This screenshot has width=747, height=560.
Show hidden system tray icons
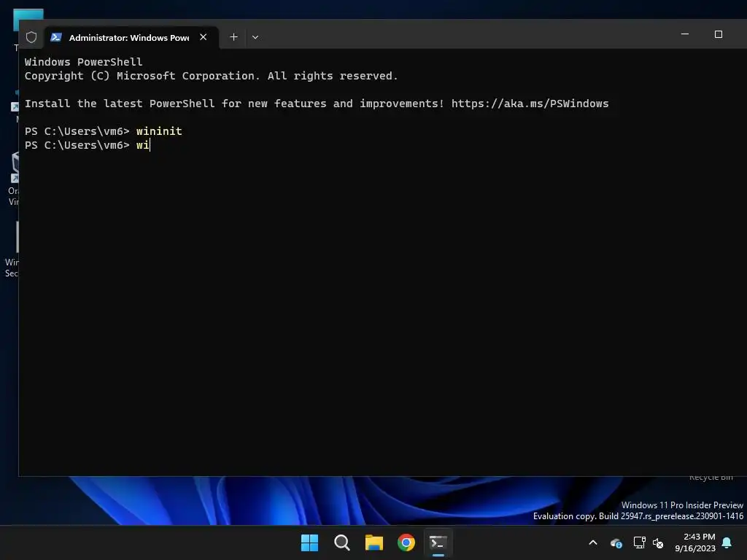(x=593, y=542)
